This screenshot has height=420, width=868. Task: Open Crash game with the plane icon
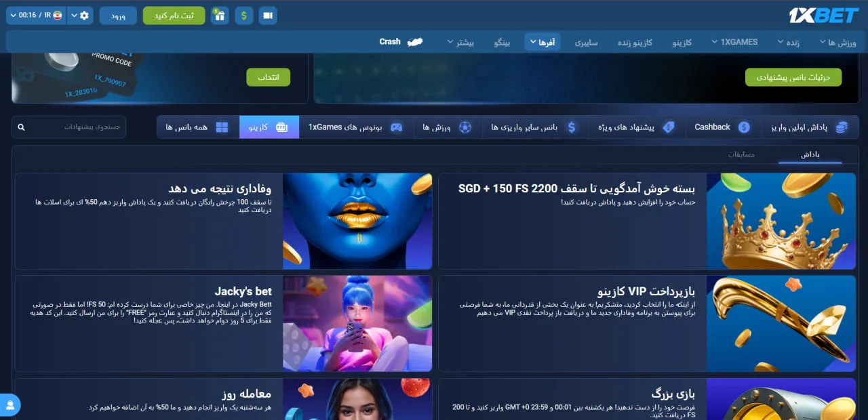[401, 42]
